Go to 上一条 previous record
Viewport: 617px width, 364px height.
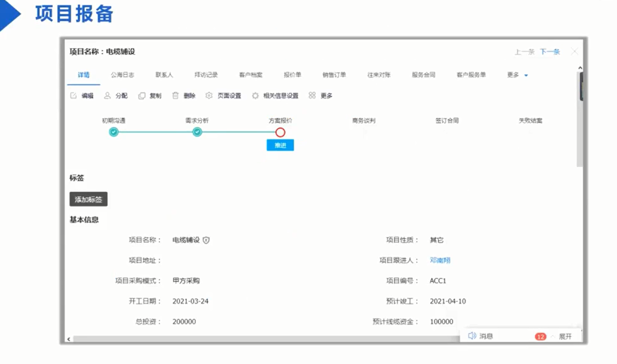(x=525, y=52)
